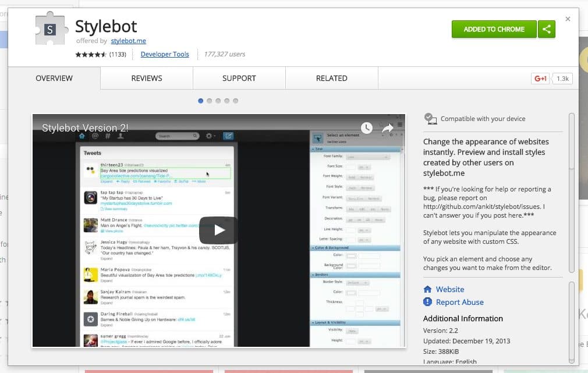Click the watch later clock icon
Image resolution: width=588 pixels, height=373 pixels.
[x=366, y=127]
